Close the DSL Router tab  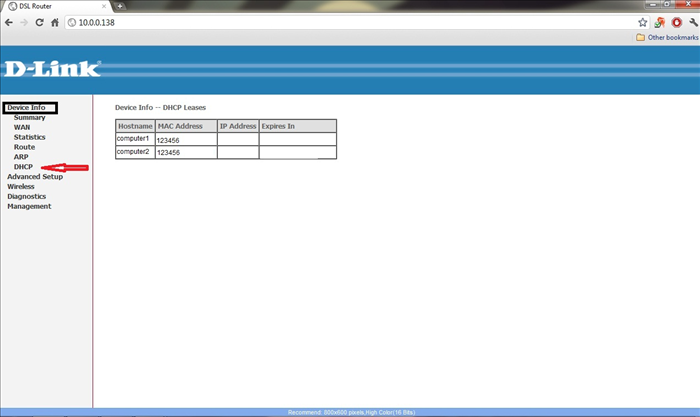click(x=105, y=6)
